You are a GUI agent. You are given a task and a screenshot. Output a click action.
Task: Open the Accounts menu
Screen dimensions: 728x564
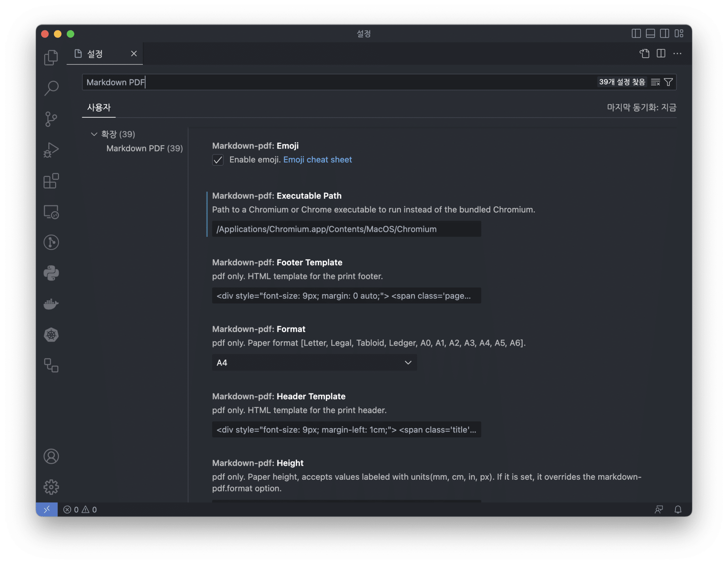pyautogui.click(x=51, y=456)
